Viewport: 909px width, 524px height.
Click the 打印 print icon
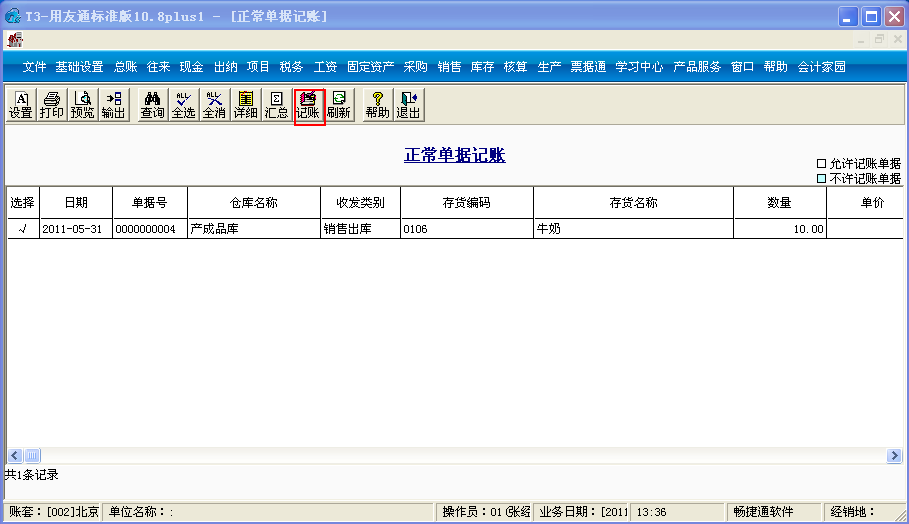pos(52,105)
